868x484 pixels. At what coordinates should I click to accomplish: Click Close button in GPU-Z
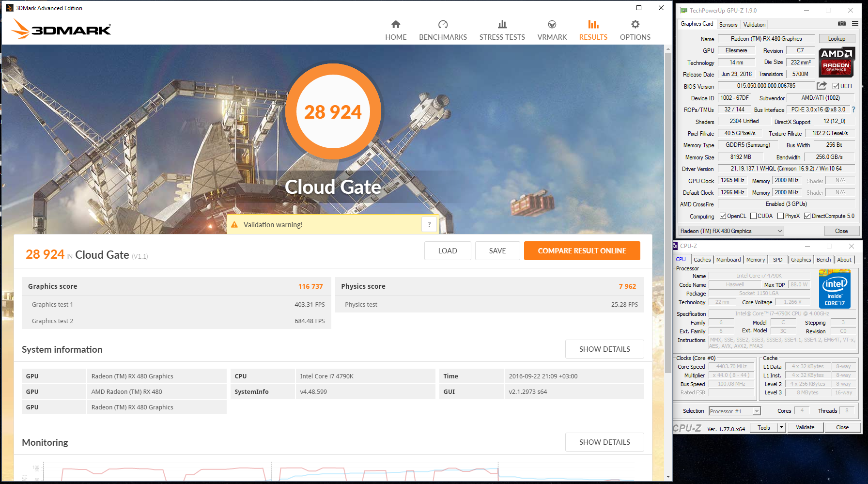tap(841, 231)
